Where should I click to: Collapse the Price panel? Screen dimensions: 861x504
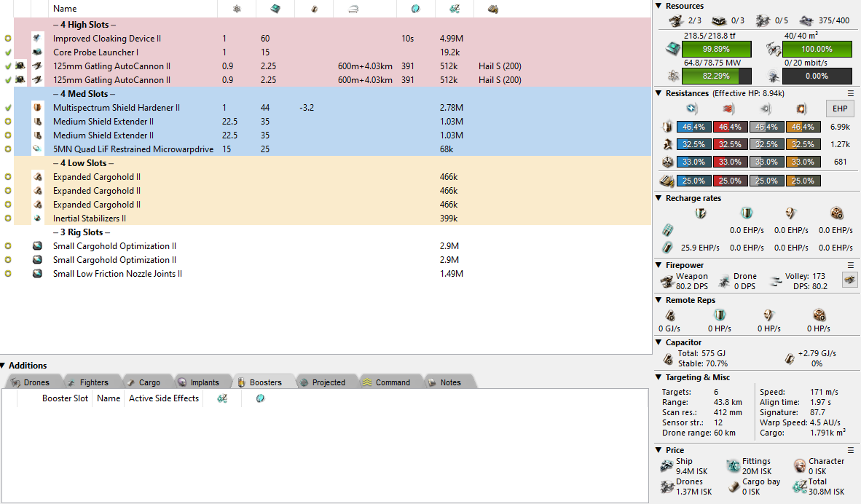659,450
